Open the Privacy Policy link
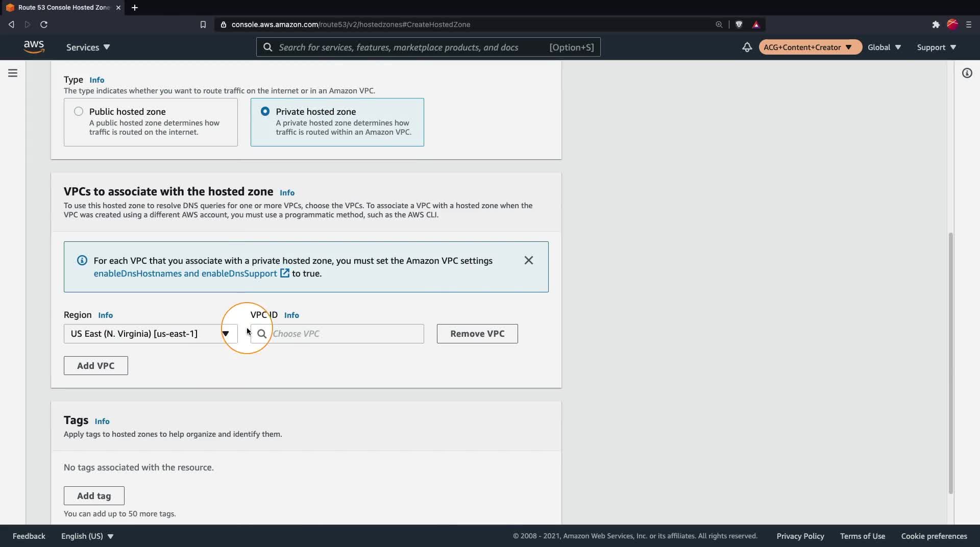Viewport: 980px width, 547px height. coord(800,536)
